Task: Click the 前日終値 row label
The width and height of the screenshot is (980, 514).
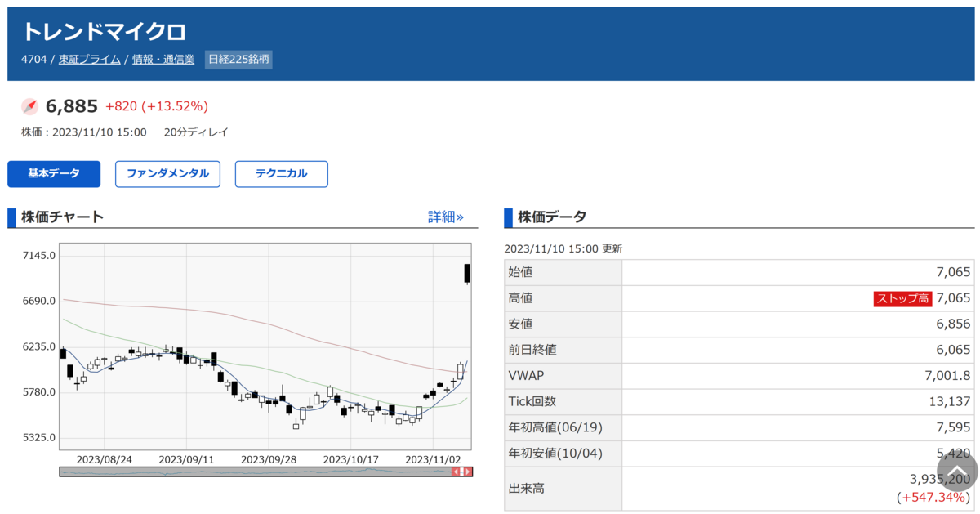Action: click(x=532, y=351)
